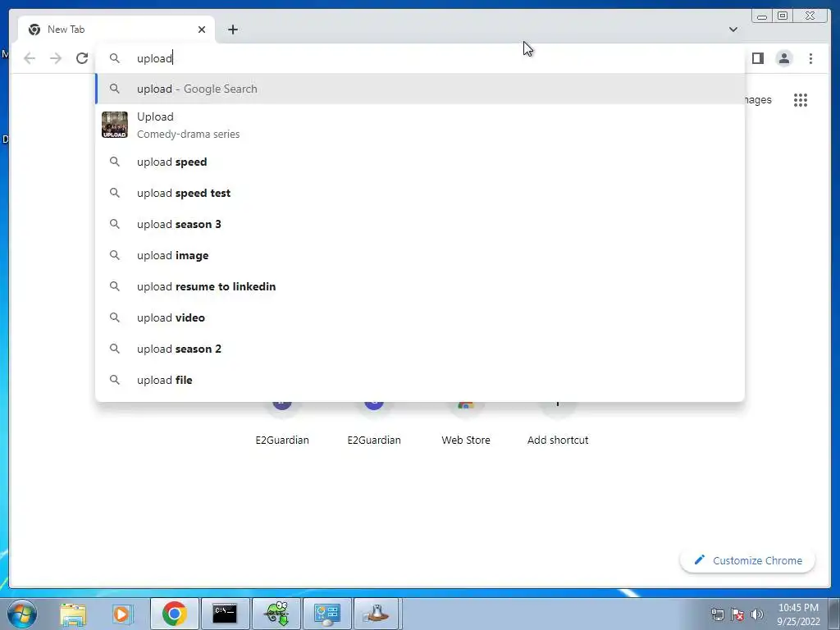Viewport: 840px width, 630px height.
Task: Click the search icon in address bar
Action: point(115,58)
